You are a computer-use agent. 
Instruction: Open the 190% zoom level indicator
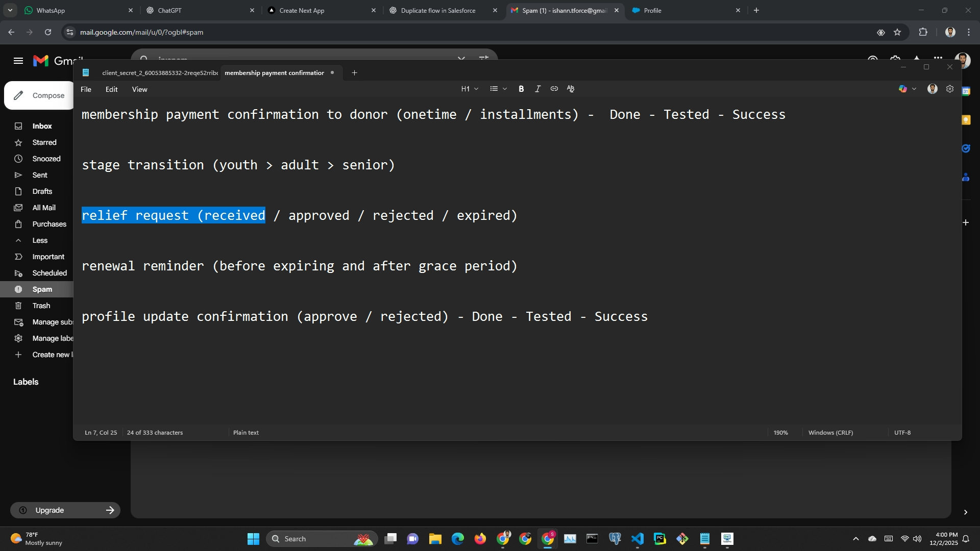[780, 433]
